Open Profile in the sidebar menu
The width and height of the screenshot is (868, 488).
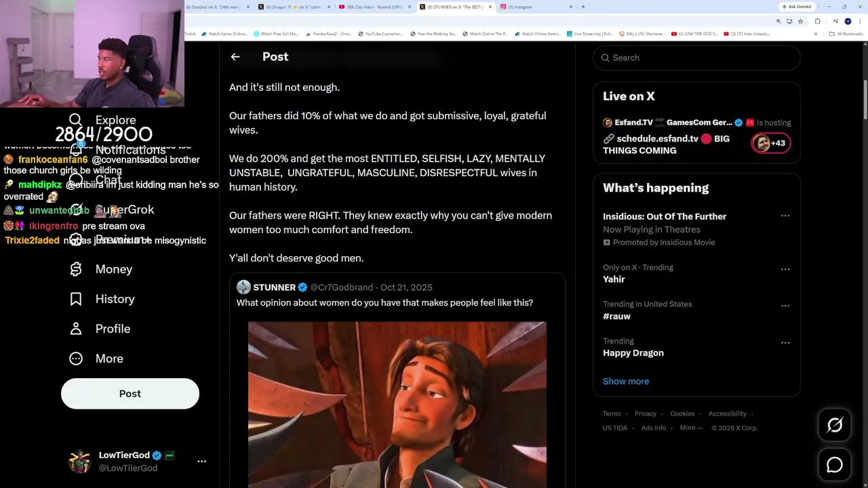coord(113,329)
